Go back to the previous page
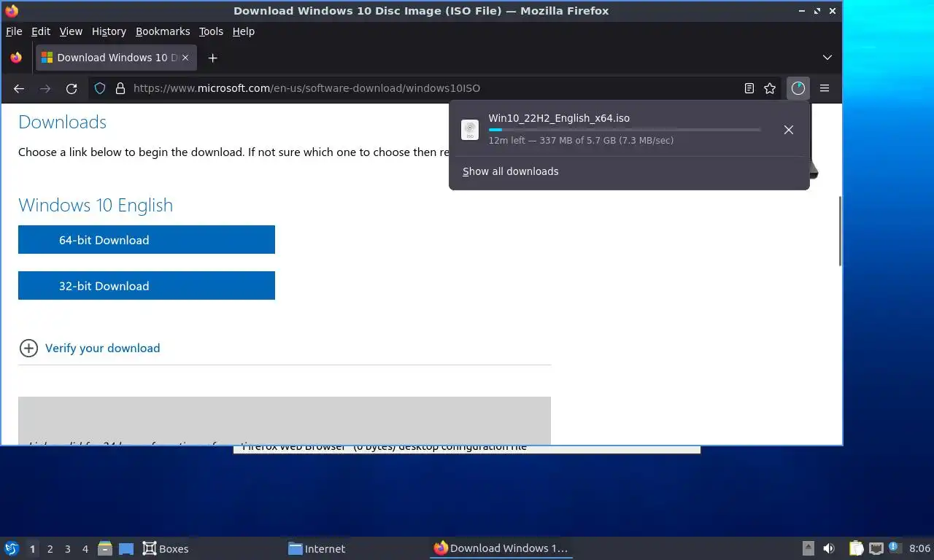934x560 pixels. click(19, 88)
